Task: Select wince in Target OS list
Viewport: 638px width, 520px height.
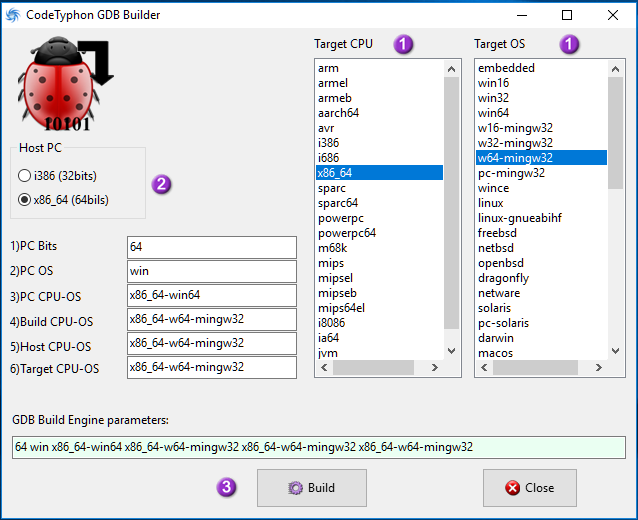Action: click(542, 188)
